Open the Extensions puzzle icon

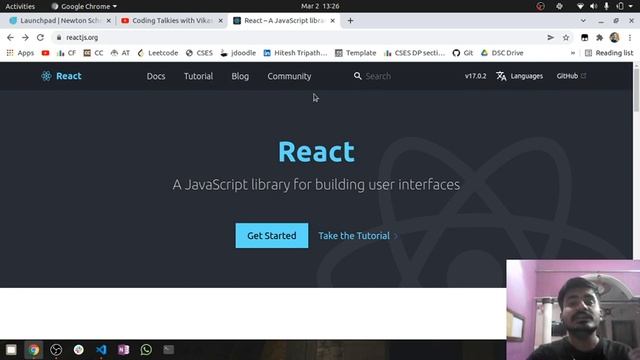point(600,38)
